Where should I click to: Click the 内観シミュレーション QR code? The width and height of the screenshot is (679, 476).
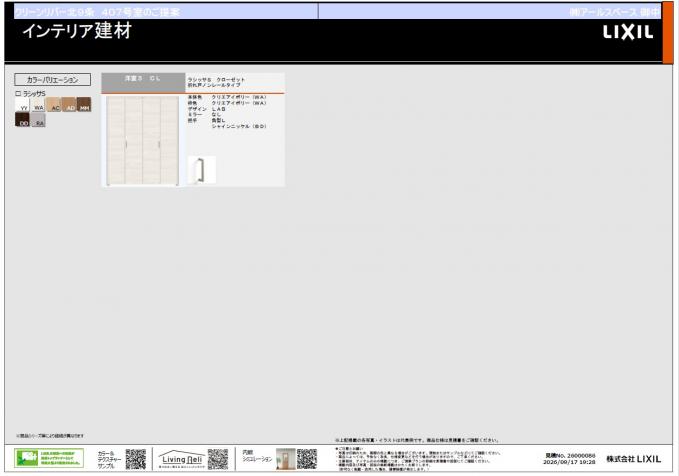(307, 459)
